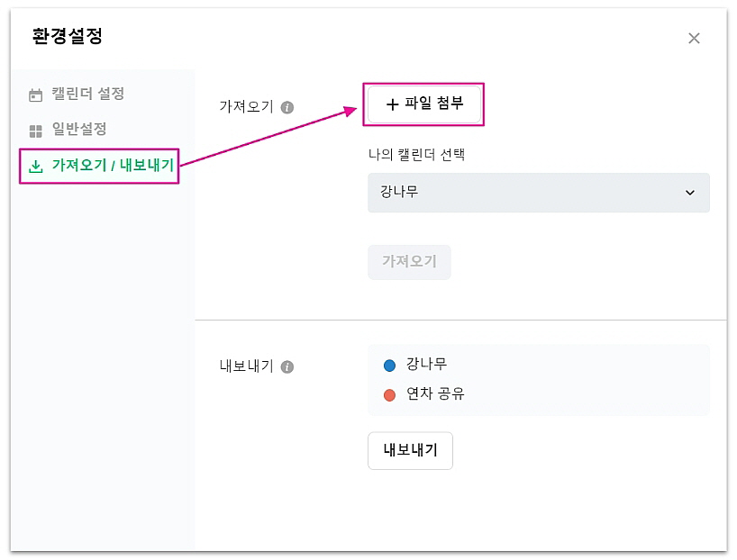
Task: Click the plus icon on 파일 첨부
Action: click(392, 104)
